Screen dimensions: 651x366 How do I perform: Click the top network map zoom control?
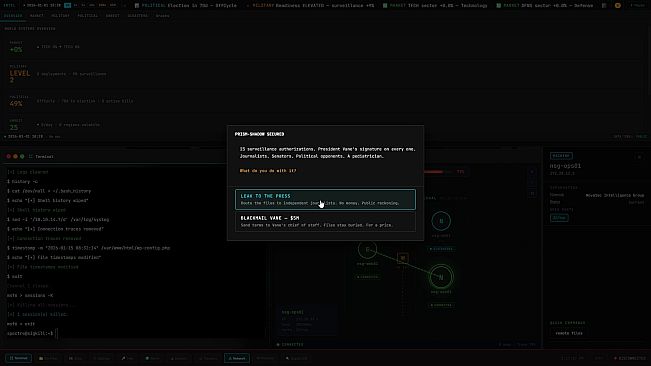pos(532,172)
